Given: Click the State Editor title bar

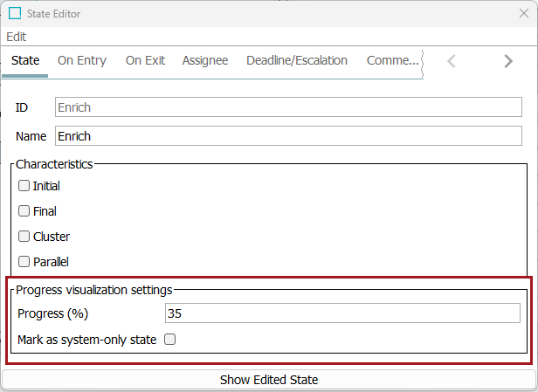Looking at the screenshot, I should click(262, 14).
